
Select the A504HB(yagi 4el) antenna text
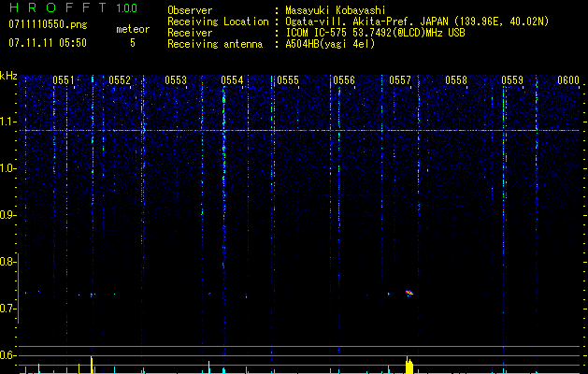330,44
